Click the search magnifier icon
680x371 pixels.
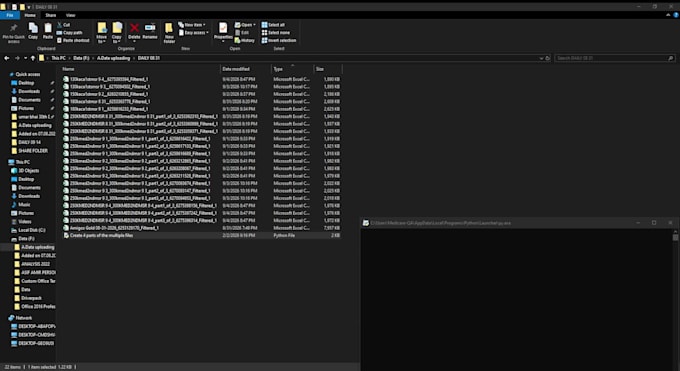670,58
